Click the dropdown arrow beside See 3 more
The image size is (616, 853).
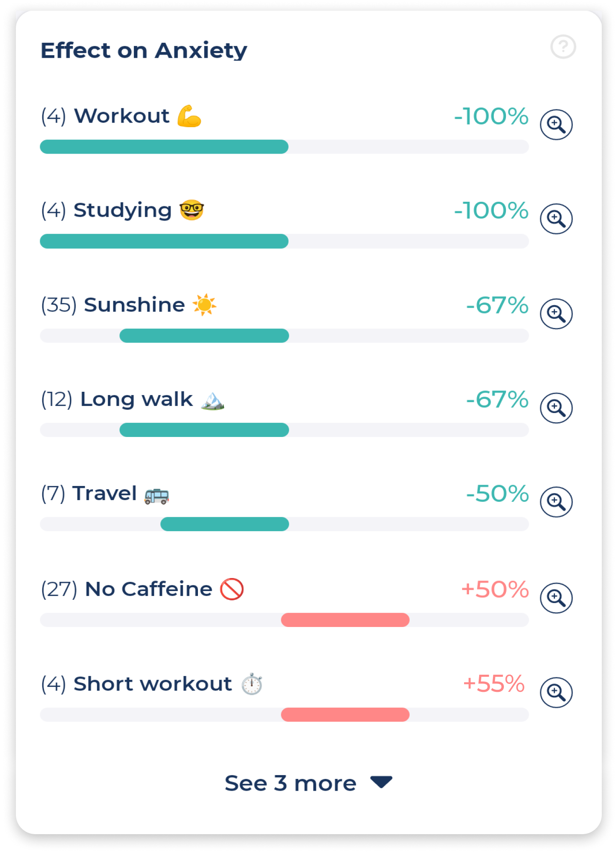tap(381, 782)
